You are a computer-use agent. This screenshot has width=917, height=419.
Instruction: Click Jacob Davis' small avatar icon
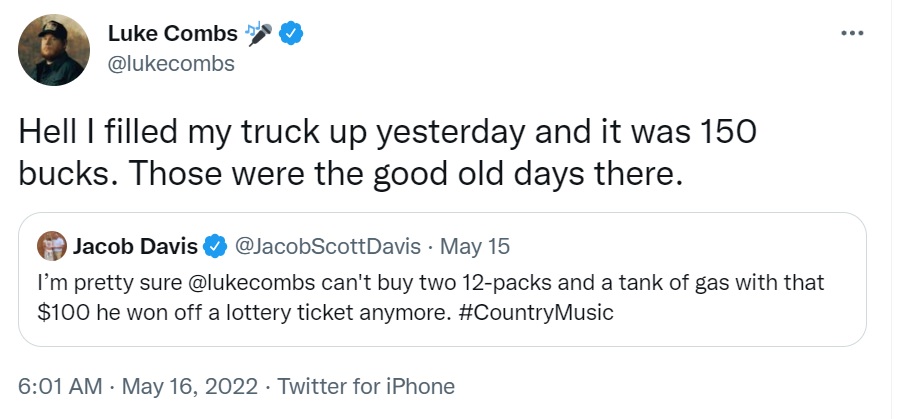tap(52, 245)
